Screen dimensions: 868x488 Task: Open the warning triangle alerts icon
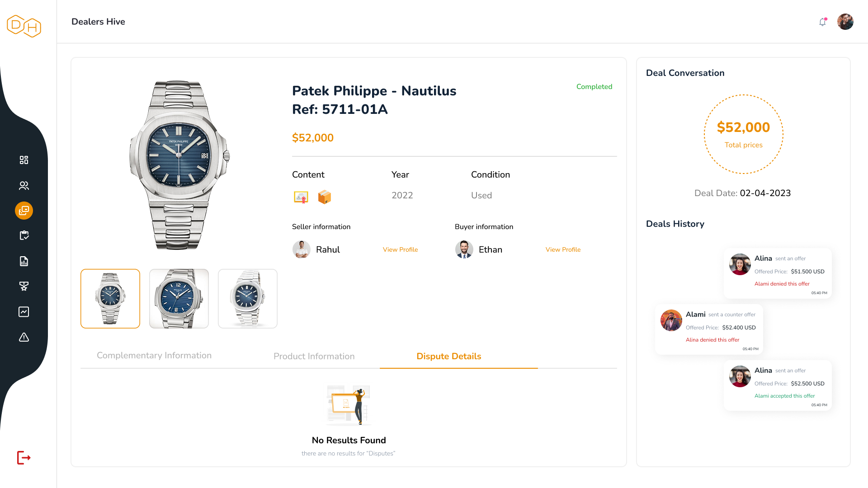(24, 337)
